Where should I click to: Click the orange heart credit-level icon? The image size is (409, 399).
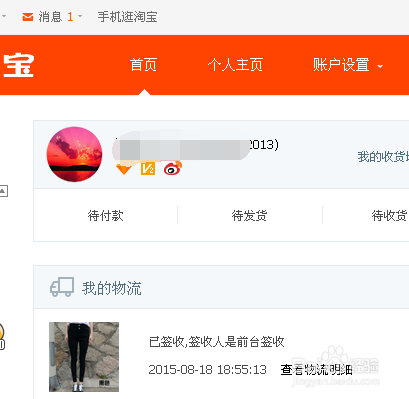click(124, 169)
